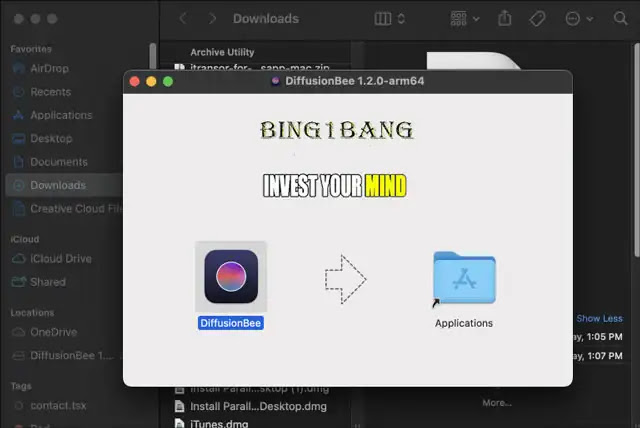
Task: Click the Finder back arrow
Action: (x=183, y=18)
